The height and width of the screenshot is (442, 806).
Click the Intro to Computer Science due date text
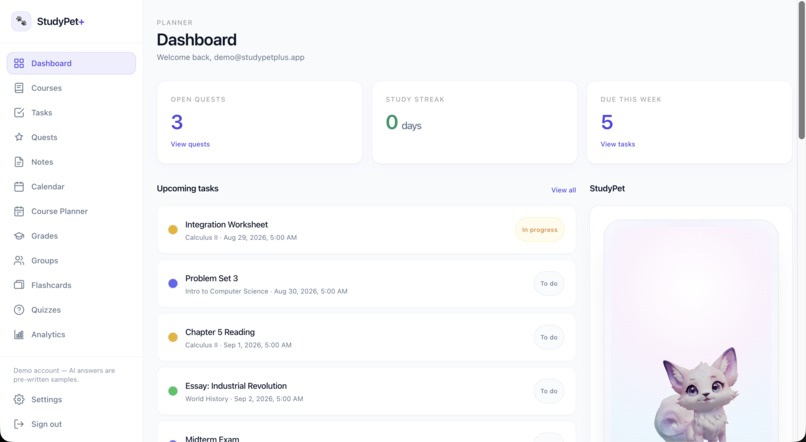(266, 291)
